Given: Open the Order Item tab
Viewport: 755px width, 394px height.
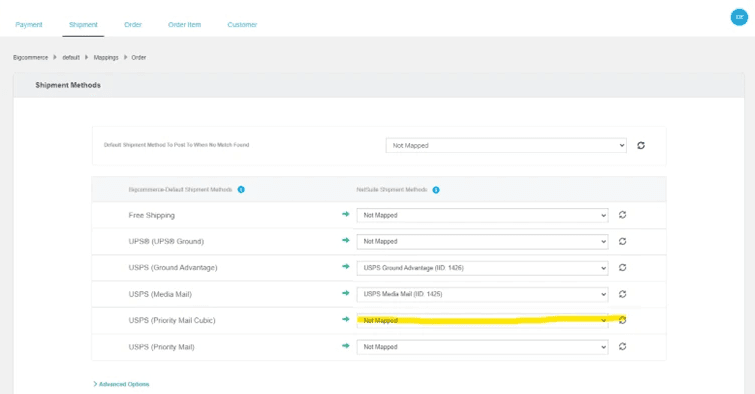Looking at the screenshot, I should pyautogui.click(x=184, y=25).
